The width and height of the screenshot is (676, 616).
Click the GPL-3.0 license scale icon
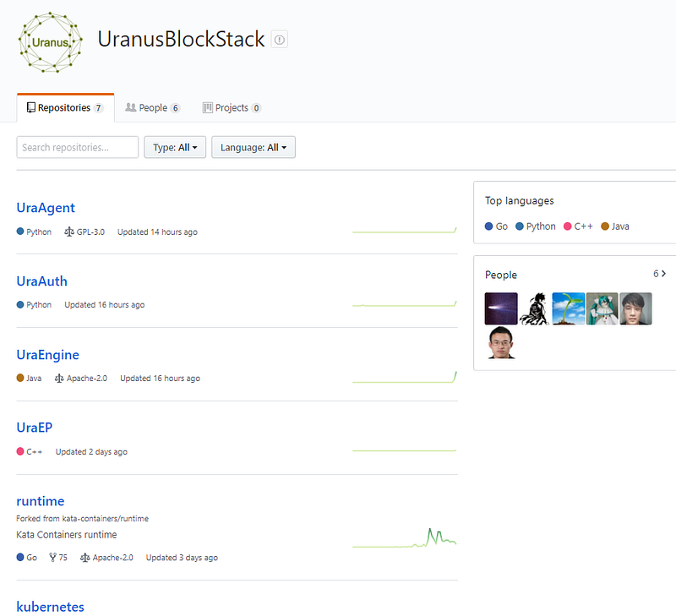pos(69,232)
